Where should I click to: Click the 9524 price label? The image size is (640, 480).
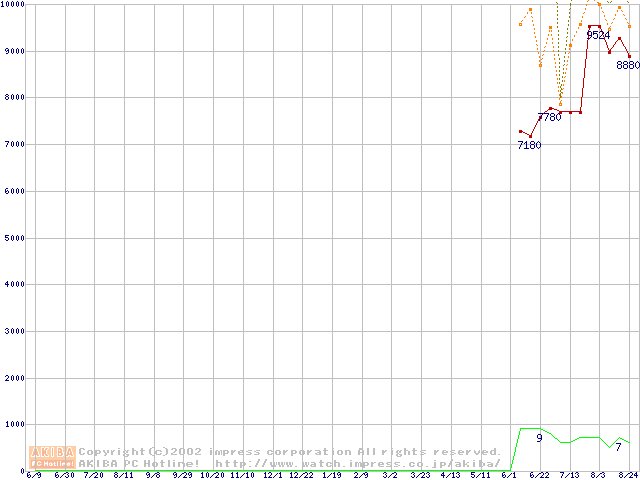point(598,35)
